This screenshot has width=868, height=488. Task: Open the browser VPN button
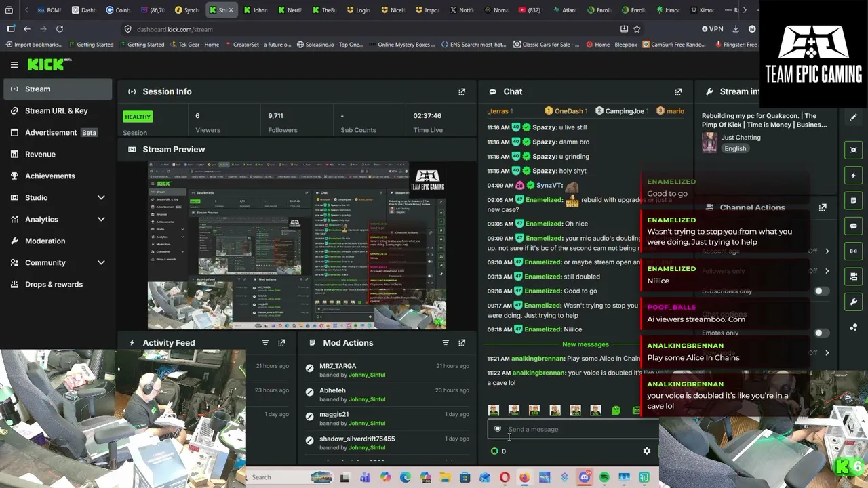click(713, 29)
